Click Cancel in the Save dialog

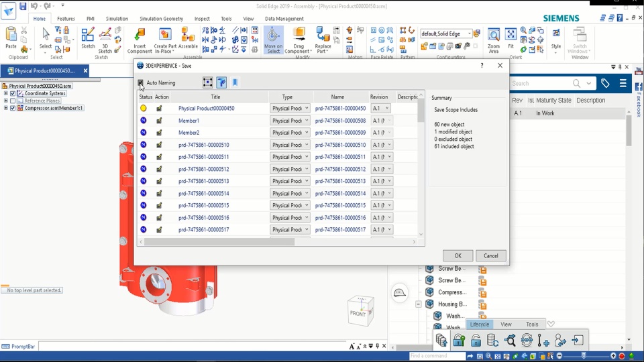coord(491,255)
